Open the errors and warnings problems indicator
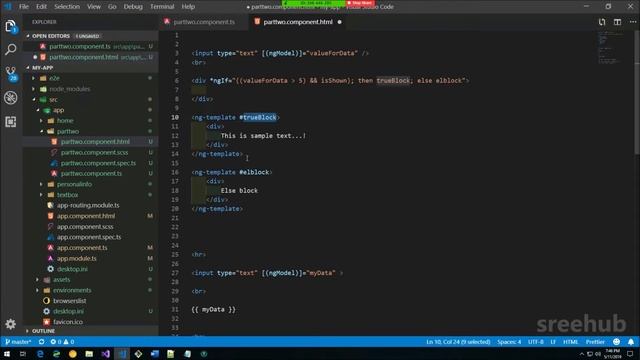 (x=62, y=342)
